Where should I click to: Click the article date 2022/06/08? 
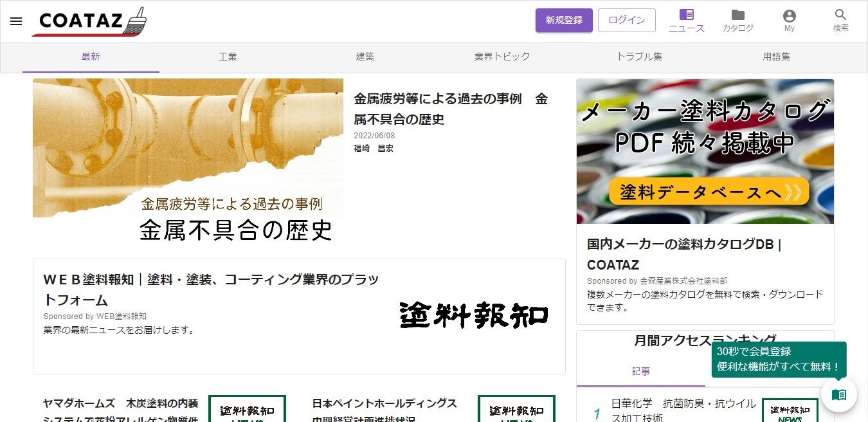pyautogui.click(x=374, y=136)
